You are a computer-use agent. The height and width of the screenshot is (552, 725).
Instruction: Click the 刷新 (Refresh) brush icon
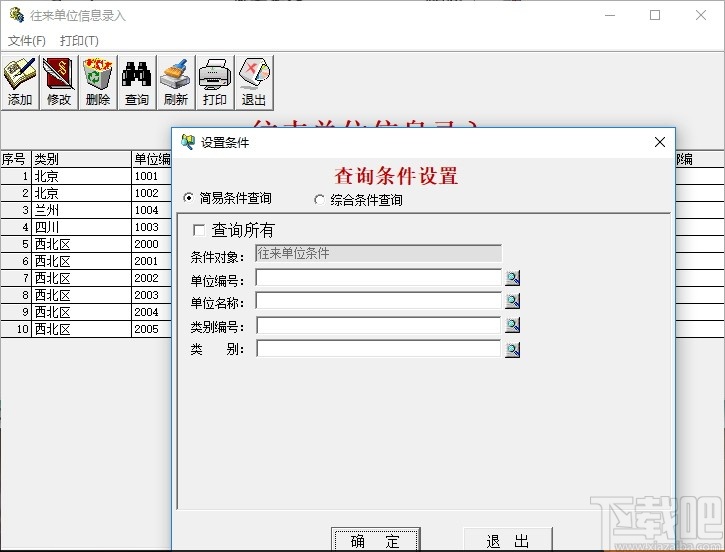click(176, 82)
